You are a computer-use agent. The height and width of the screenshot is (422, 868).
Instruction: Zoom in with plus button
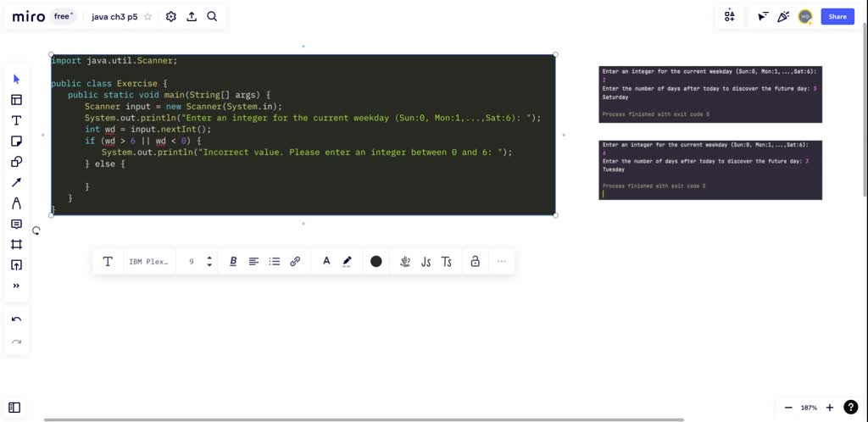[x=830, y=408]
